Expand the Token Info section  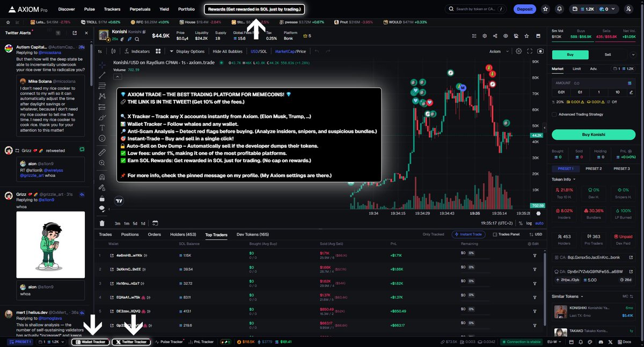563,179
